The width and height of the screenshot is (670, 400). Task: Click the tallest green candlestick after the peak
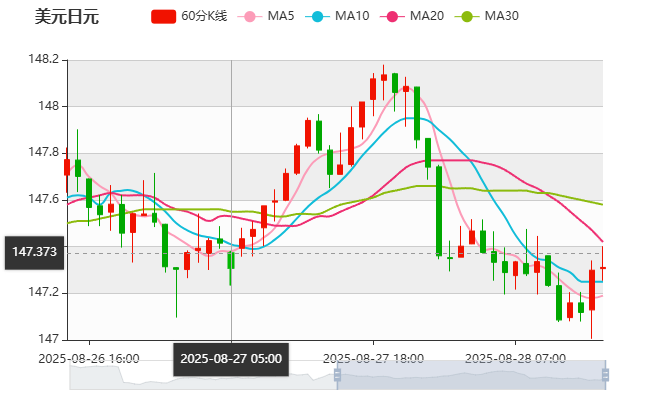tap(439, 211)
